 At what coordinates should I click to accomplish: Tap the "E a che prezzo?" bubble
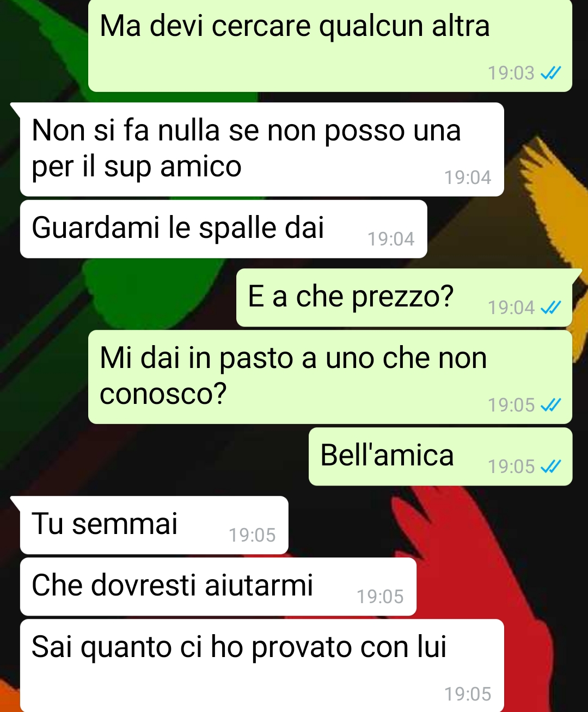(x=404, y=298)
